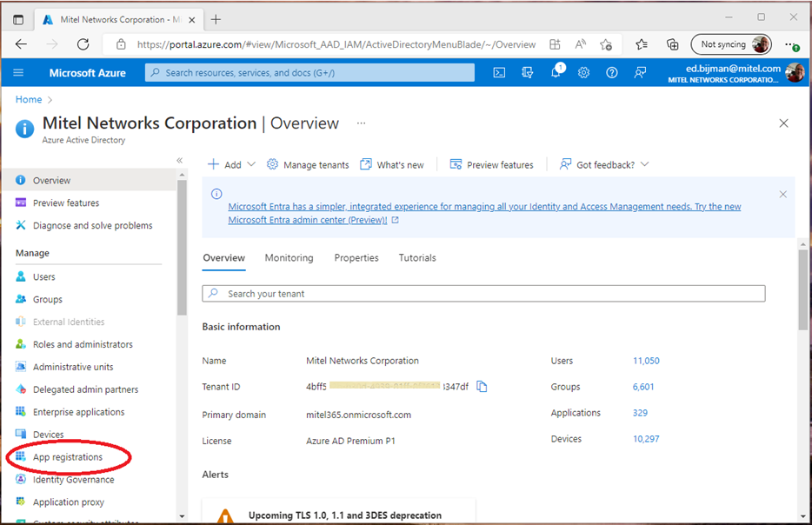Image resolution: width=812 pixels, height=525 pixels.
Task: Click the directories and subscriptions filter icon
Action: [x=527, y=73]
